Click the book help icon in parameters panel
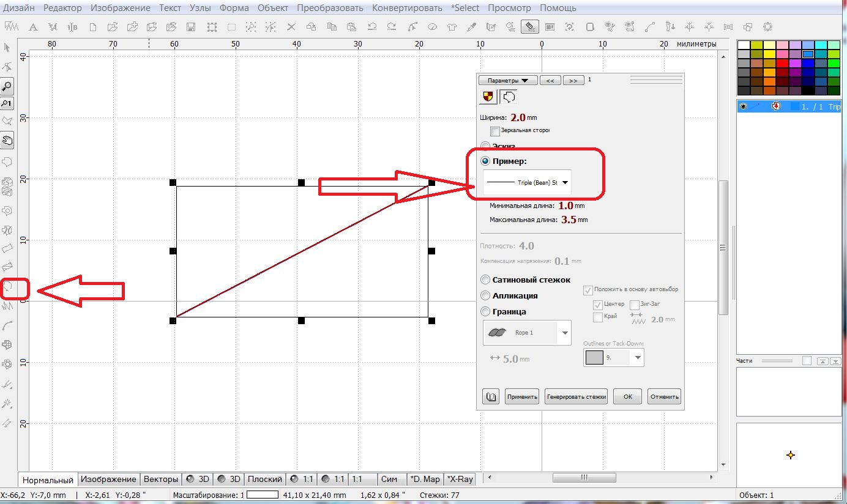 [x=491, y=396]
